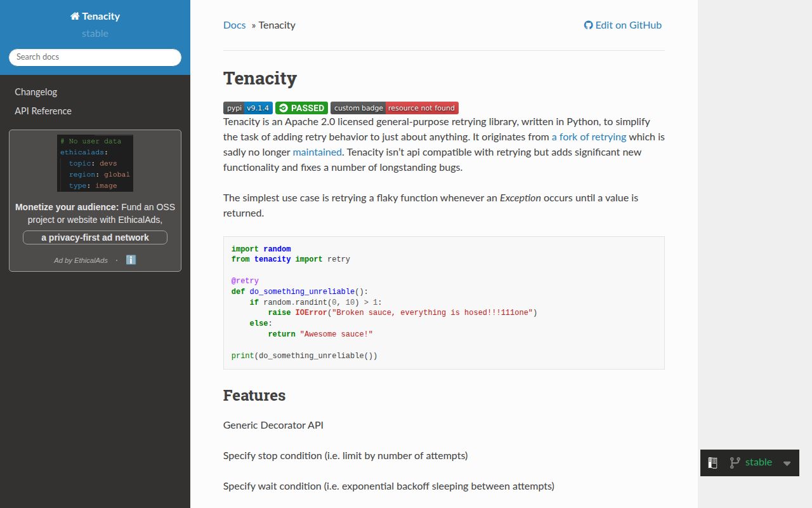
Task: Click the 'Ad by EthicalAds' link
Action: point(81,260)
